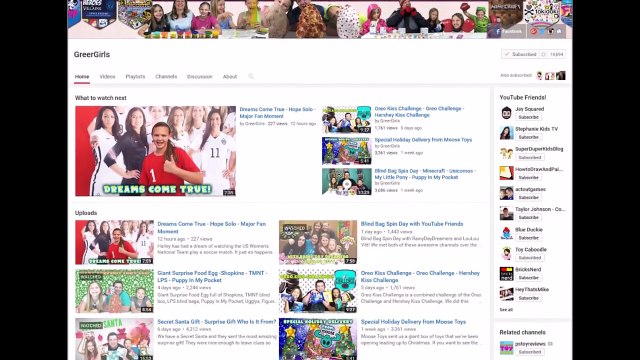The image size is (640, 360).
Task: Open the Google+ icon on the channel banner
Action: point(533,31)
